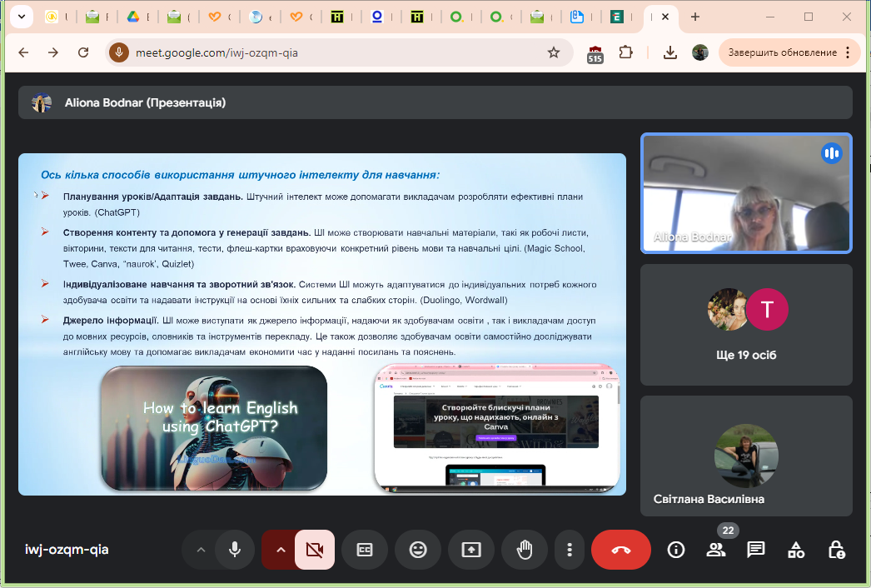This screenshot has width=871, height=588.
Task: Click the address bar with meet.google.com URL
Action: pos(333,52)
